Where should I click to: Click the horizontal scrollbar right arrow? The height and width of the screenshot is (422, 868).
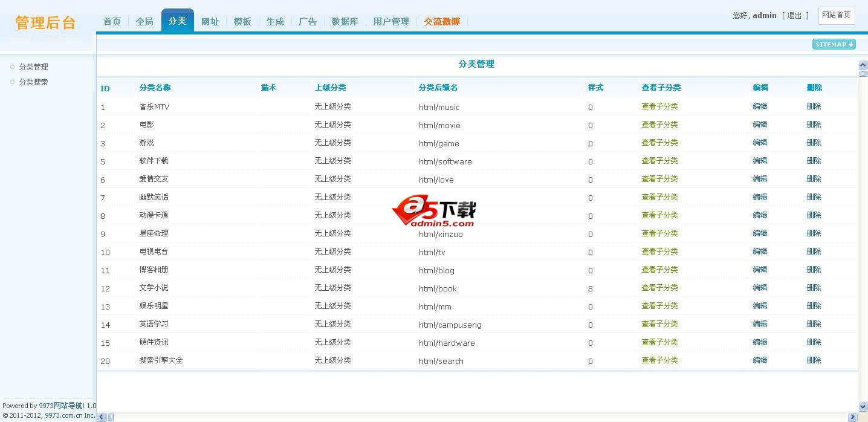pos(852,417)
